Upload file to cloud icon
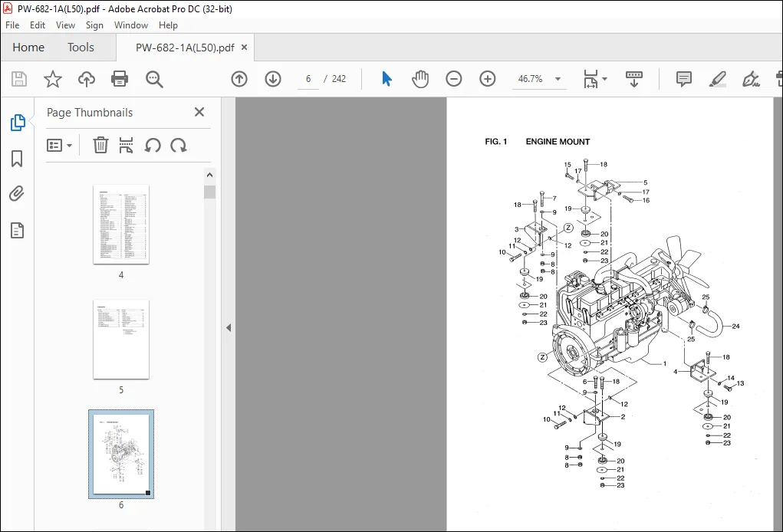 click(87, 79)
